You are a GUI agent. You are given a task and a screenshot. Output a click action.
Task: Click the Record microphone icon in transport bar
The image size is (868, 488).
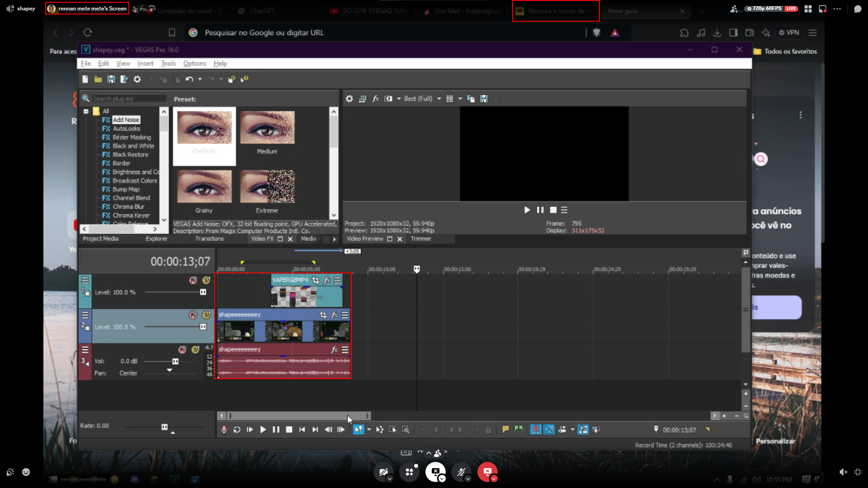(224, 430)
